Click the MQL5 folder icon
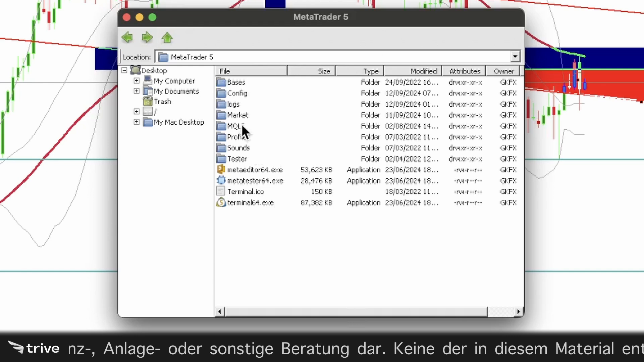The width and height of the screenshot is (644, 362). pos(221,126)
